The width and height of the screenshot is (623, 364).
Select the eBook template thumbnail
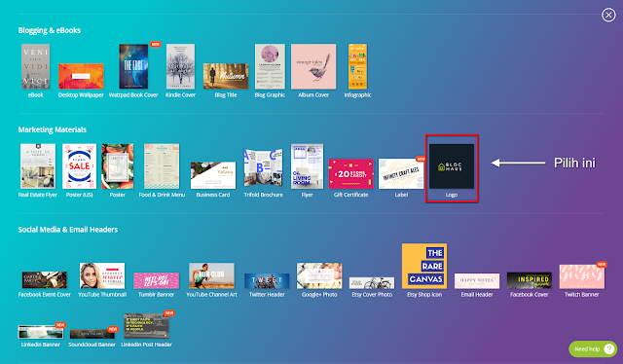[x=36, y=66]
